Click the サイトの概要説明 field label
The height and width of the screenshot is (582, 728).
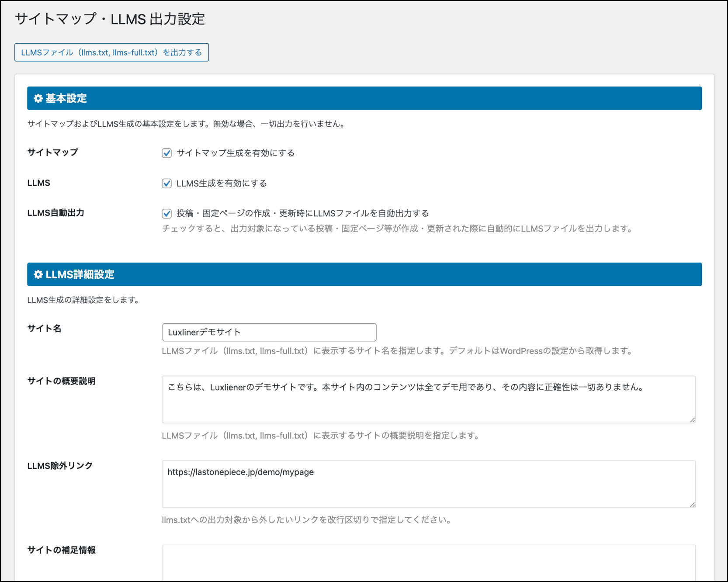coord(61,381)
